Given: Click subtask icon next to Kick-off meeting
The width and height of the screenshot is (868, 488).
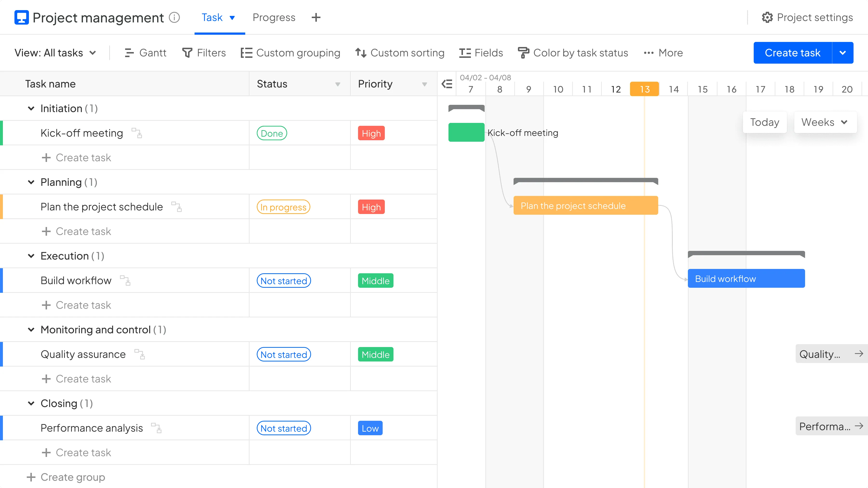Looking at the screenshot, I should point(137,133).
